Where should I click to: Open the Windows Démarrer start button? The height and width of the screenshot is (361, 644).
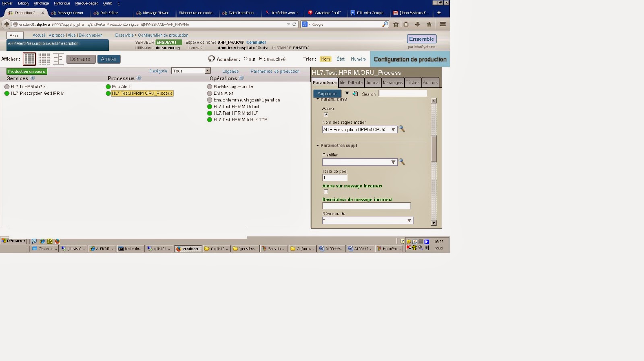(14, 241)
